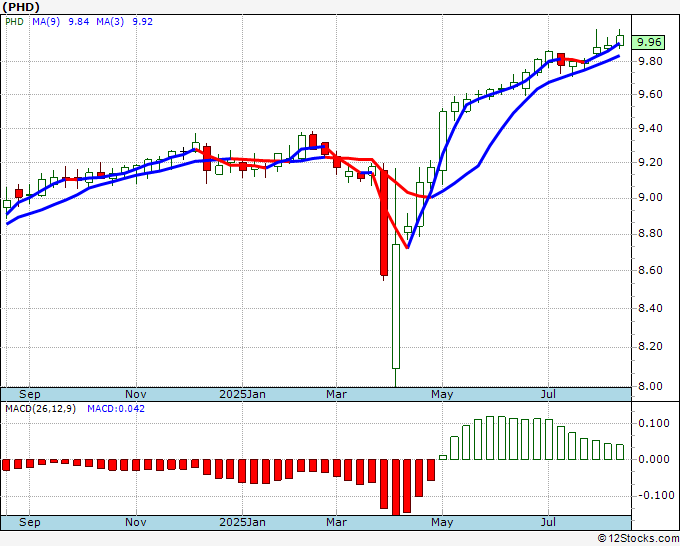Click the Jul label on price chart axis
Viewport: 680px width, 546px height.
(549, 394)
